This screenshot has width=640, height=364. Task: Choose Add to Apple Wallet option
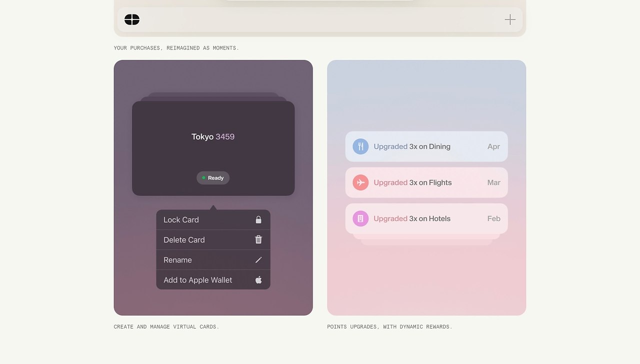tap(213, 280)
